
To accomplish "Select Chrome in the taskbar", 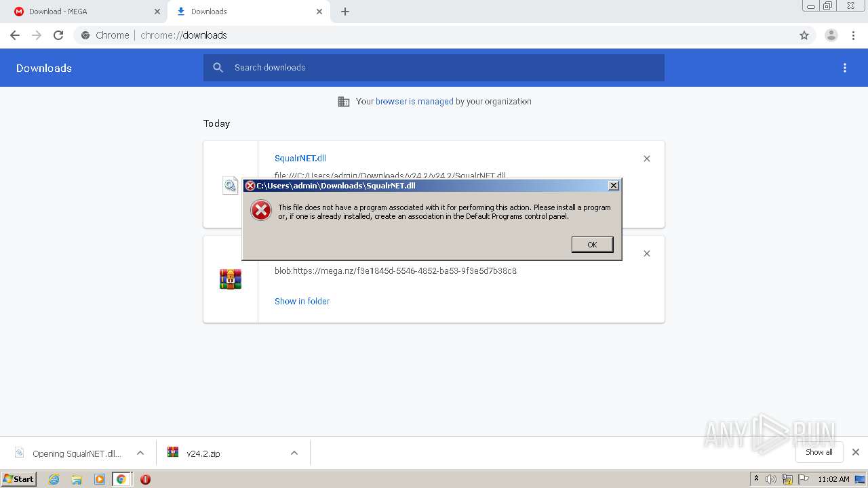I will (121, 479).
